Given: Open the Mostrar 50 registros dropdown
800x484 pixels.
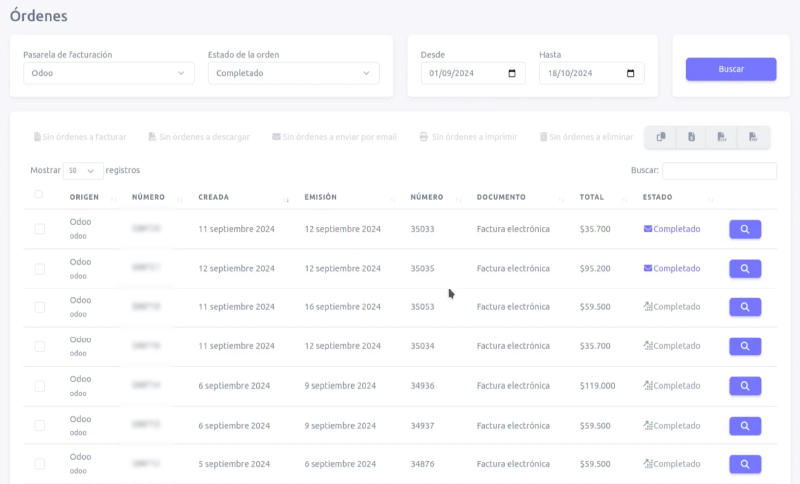Looking at the screenshot, I should pos(83,170).
